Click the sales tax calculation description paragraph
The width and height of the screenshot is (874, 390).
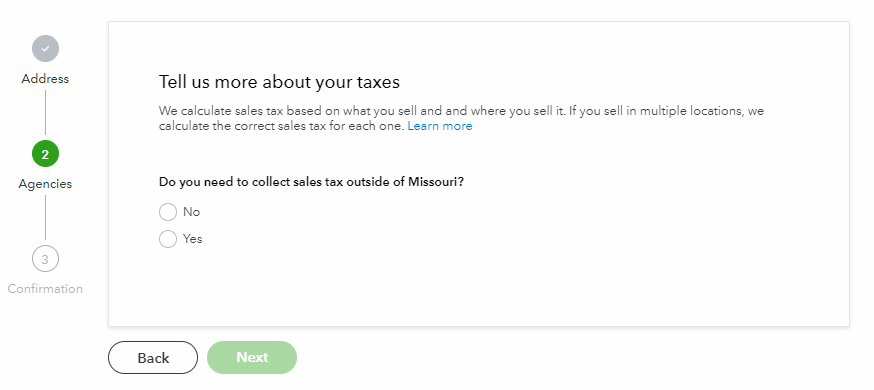[x=461, y=118]
